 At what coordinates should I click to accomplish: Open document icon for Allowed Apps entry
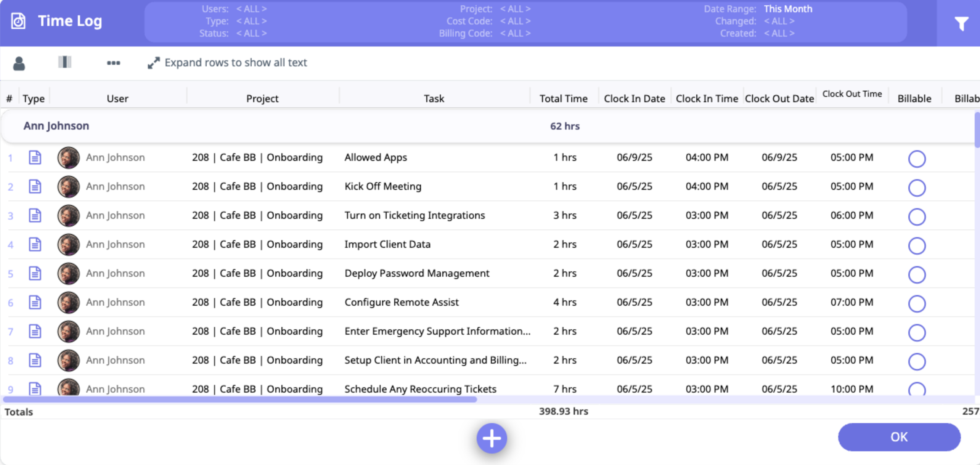pyautogui.click(x=35, y=157)
